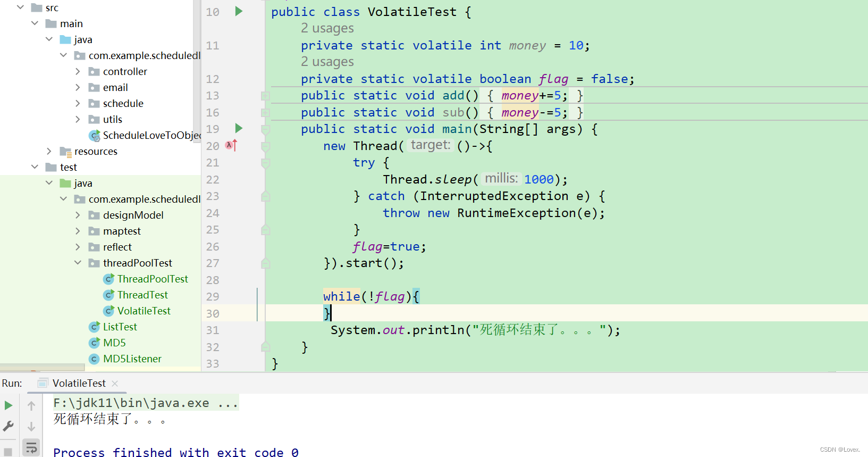Fold the try block at line 21

point(265,163)
